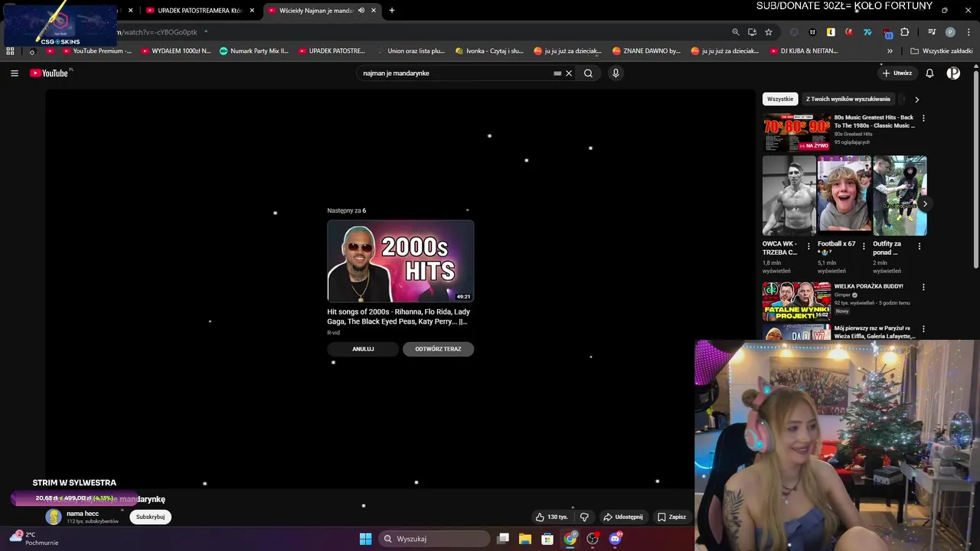Expand more filter chips with right arrow
Screen dimensions: 980x551
(916, 99)
